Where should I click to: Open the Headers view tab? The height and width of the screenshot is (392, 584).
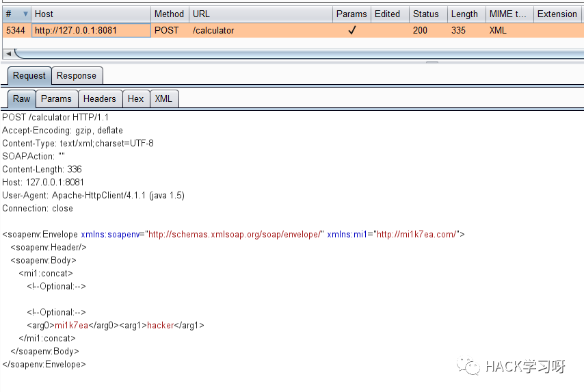pos(100,99)
